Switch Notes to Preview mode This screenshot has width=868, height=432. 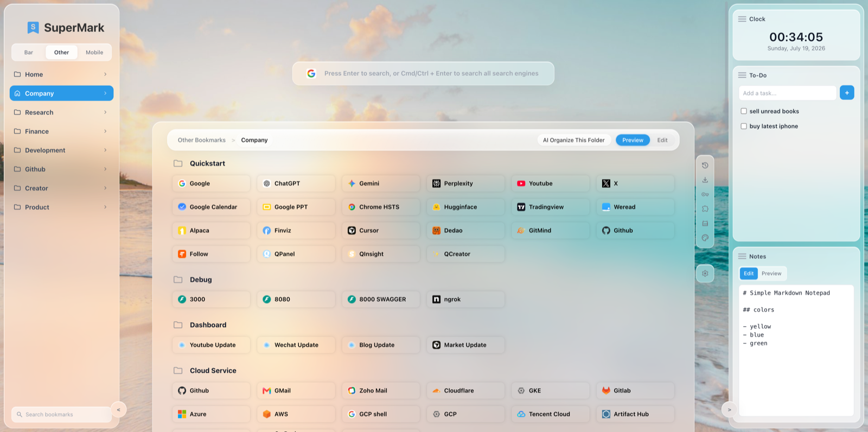pos(771,274)
